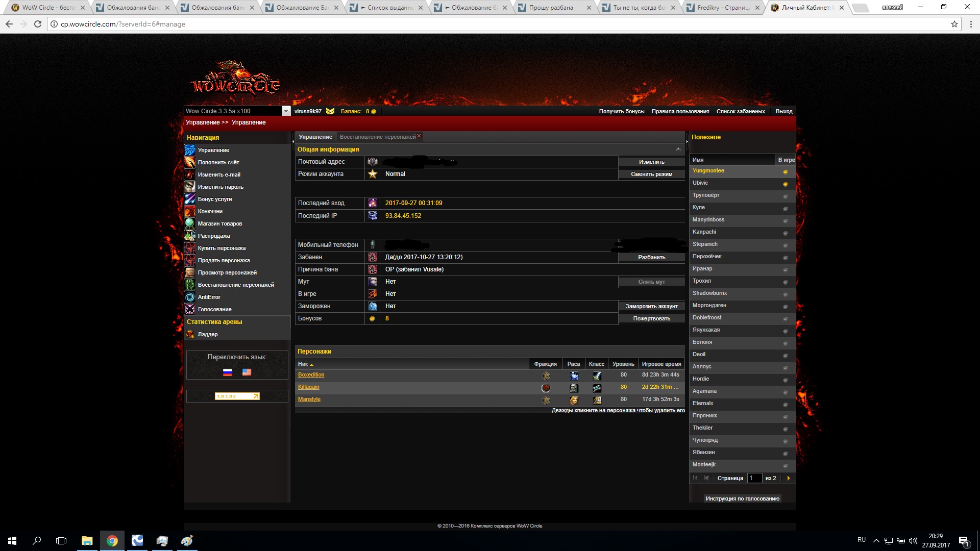The image size is (980, 551).
Task: Switch language with the US flag
Action: click(x=247, y=372)
